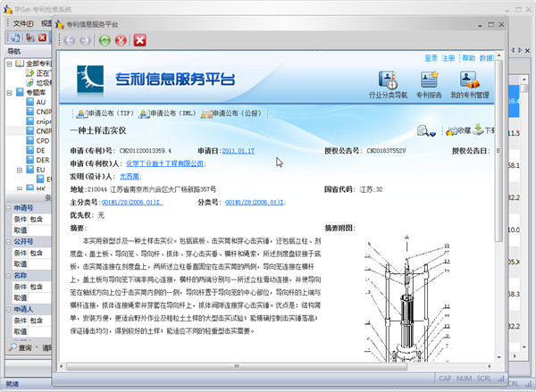This screenshot has height=392, width=536.
Task: Click the 名称 取值 value input field
Action: (x=39, y=298)
